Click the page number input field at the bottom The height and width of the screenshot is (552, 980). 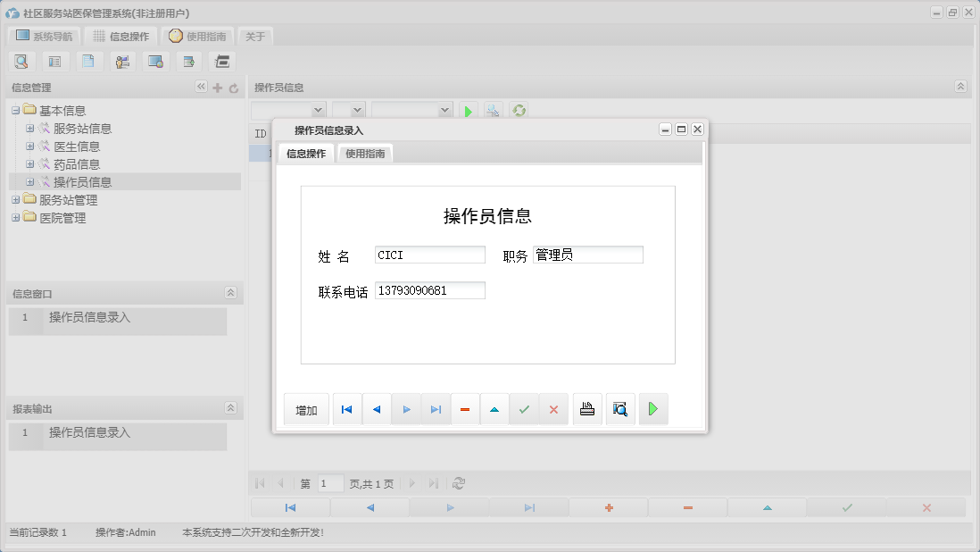click(329, 483)
